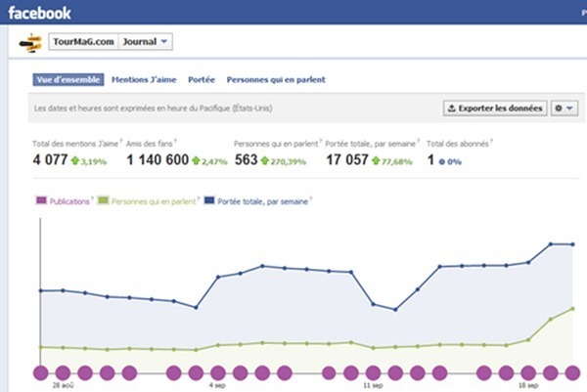Click the first purple publication bubble on timeline
The image size is (587, 392).
click(x=41, y=372)
